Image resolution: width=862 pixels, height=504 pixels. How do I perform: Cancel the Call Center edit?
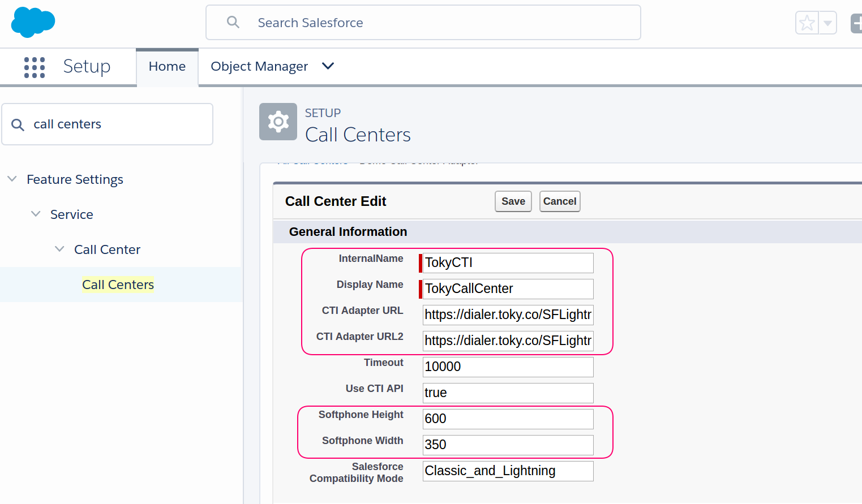(x=559, y=201)
